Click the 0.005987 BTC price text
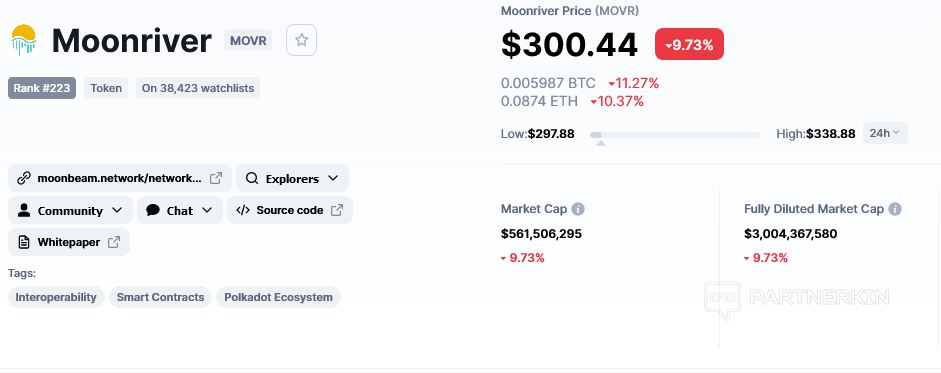This screenshot has width=941, height=373. point(549,83)
